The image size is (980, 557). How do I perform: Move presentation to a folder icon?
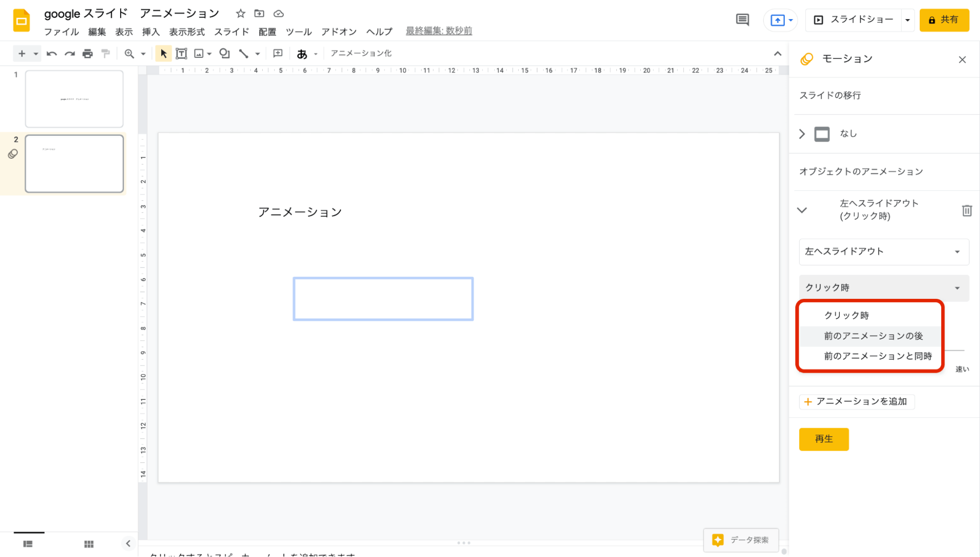pos(259,14)
